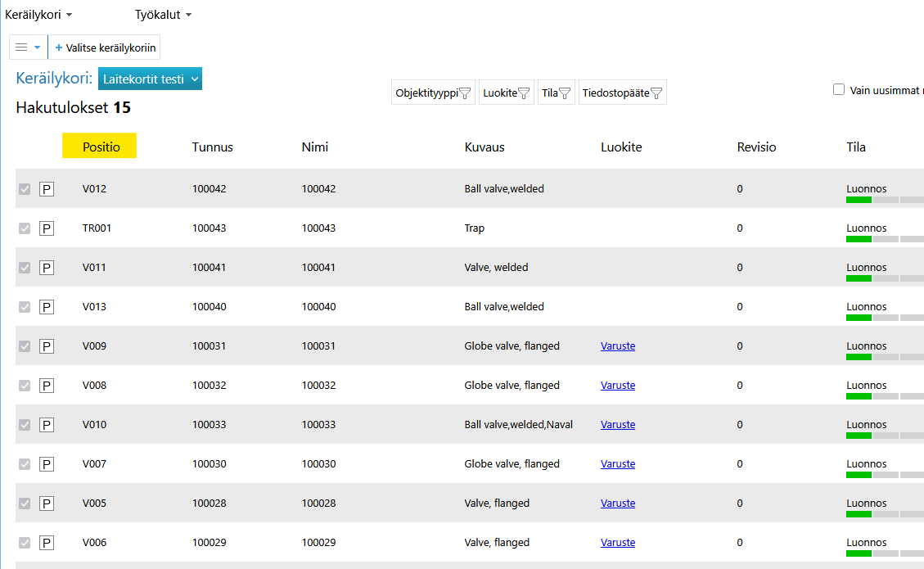The height and width of the screenshot is (569, 924).
Task: Filter results by Tila
Action: (x=556, y=93)
